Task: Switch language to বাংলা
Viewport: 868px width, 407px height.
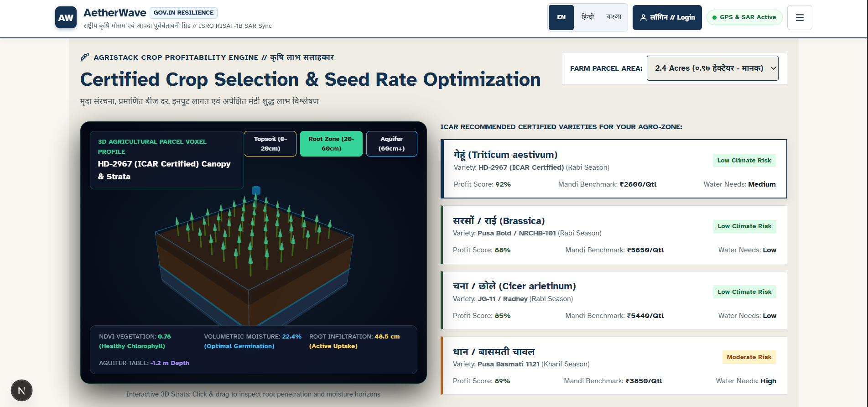Action: tap(613, 17)
